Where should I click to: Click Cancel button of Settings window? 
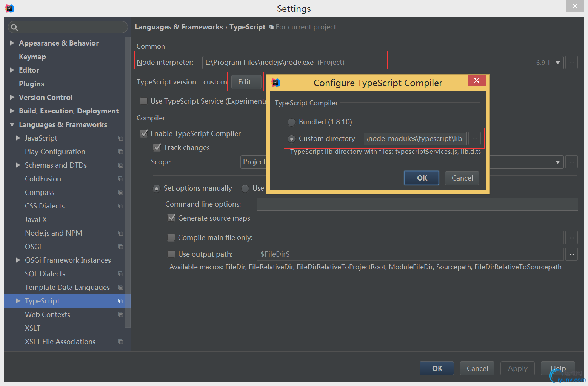pyautogui.click(x=477, y=368)
